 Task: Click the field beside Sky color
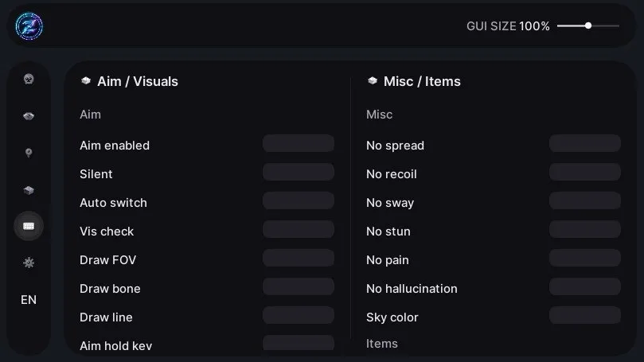click(x=585, y=316)
